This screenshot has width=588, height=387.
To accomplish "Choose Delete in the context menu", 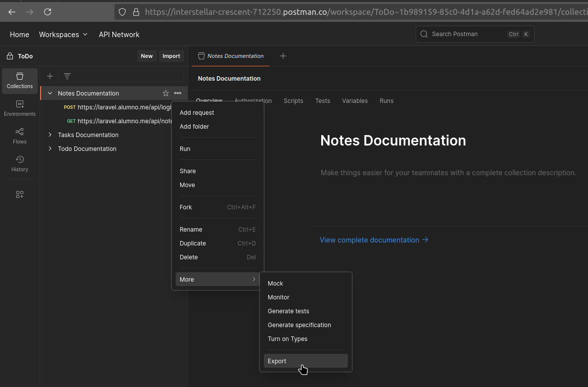I will [217, 257].
